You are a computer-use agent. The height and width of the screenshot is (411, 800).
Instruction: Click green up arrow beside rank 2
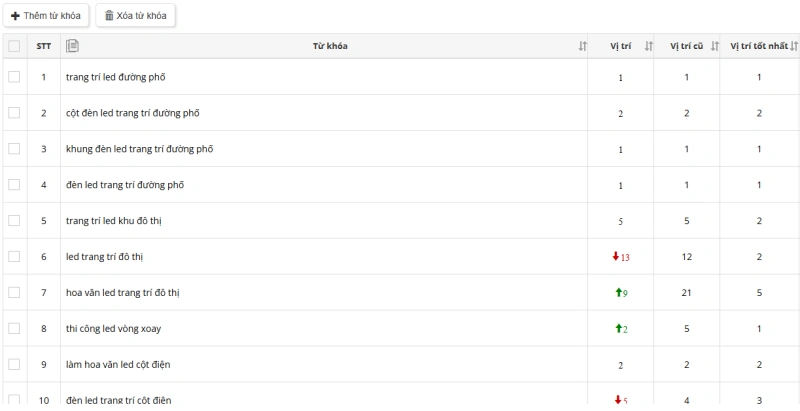pyautogui.click(x=619, y=329)
